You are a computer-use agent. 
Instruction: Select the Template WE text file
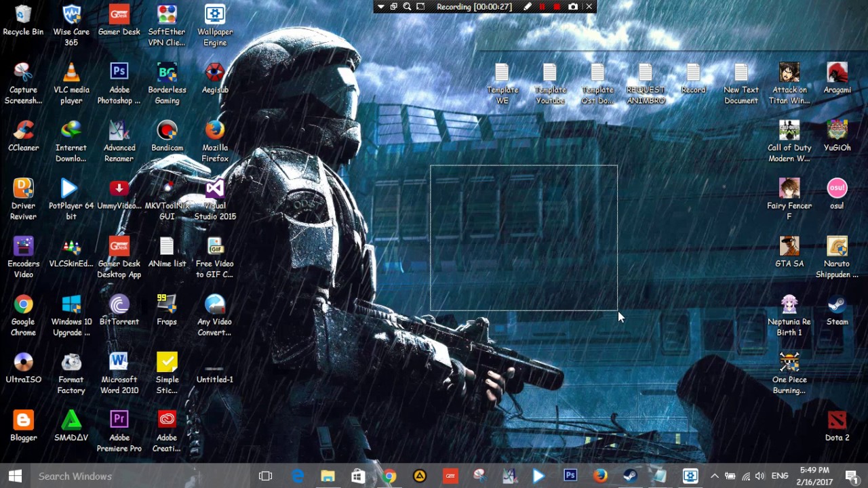[x=502, y=83]
